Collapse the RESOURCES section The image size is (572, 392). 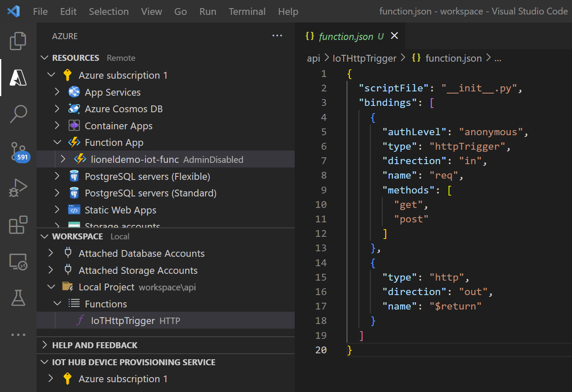(x=44, y=57)
